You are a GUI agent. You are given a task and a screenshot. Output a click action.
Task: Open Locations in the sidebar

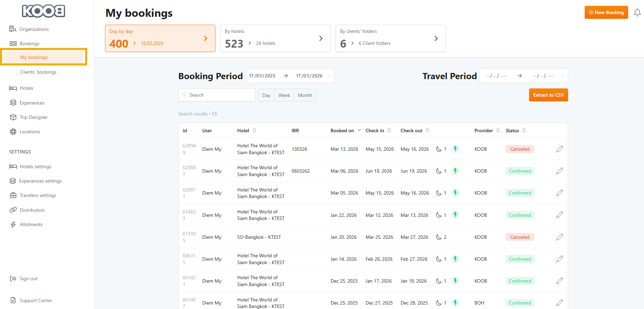30,132
